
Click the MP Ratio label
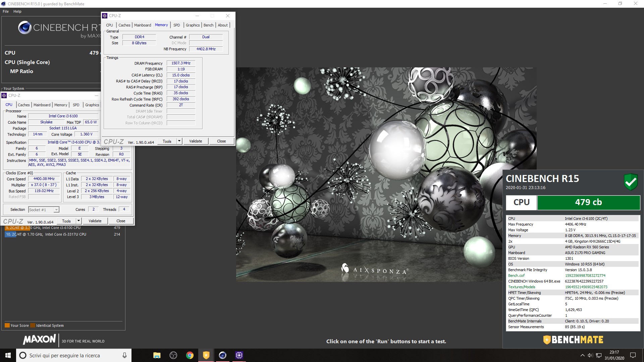pos(21,71)
